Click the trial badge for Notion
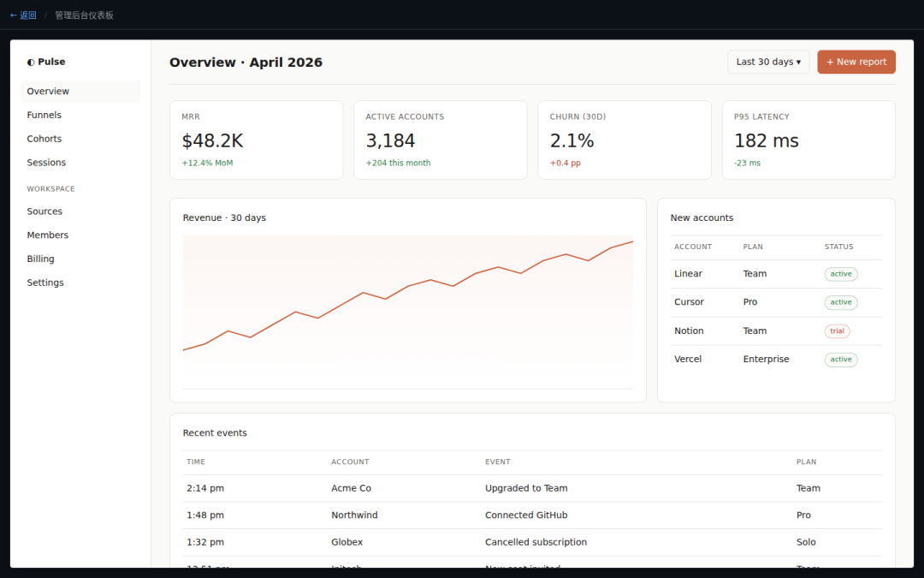The width and height of the screenshot is (924, 578). 837,331
